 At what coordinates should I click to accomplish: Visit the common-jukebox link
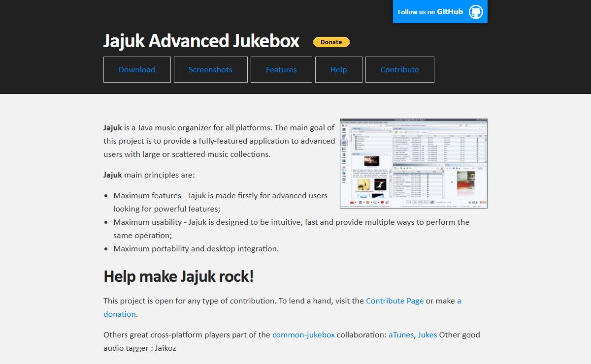[x=303, y=334]
